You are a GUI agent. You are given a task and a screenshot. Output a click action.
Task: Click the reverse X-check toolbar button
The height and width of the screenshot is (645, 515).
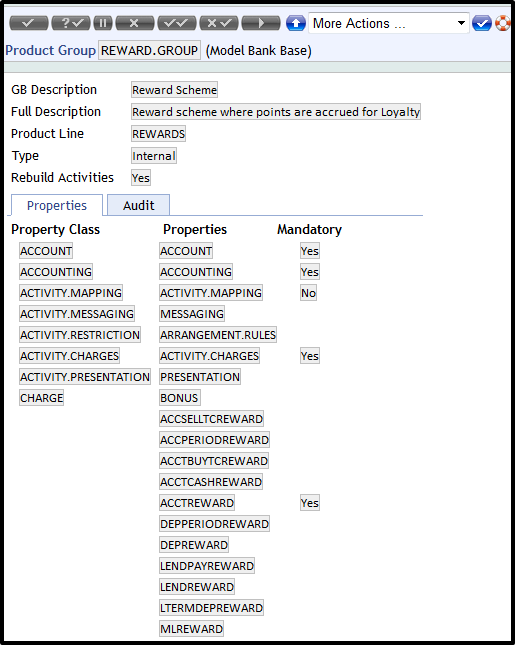[219, 23]
